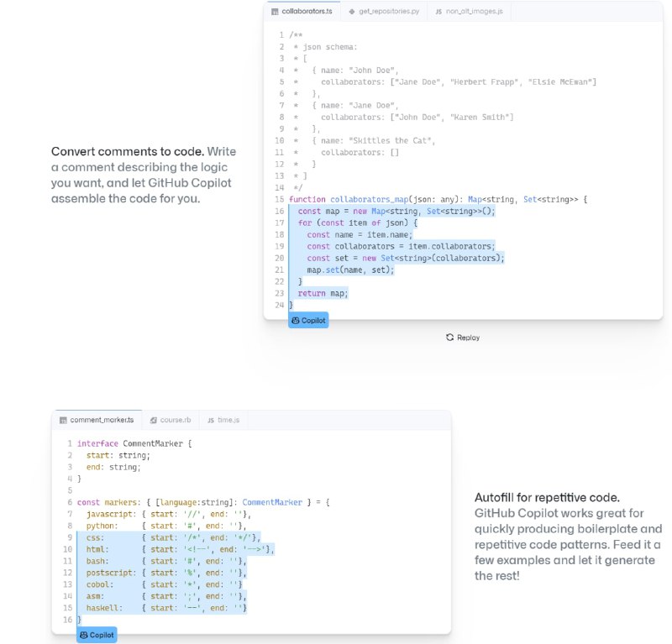The width and height of the screenshot is (672, 644).
Task: Click the 'map.set(name, set);' line
Action: (x=350, y=270)
